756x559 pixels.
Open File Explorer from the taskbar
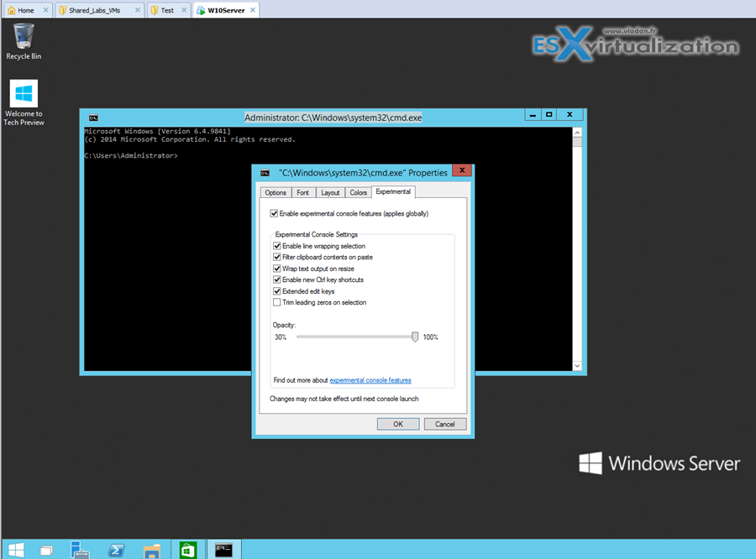pyautogui.click(x=152, y=551)
